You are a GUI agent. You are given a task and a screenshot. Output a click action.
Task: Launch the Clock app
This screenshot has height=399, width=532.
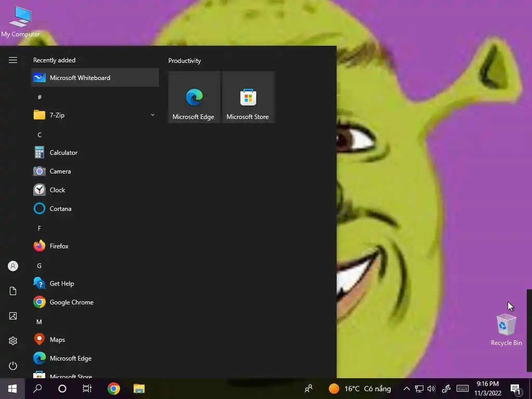point(95,190)
